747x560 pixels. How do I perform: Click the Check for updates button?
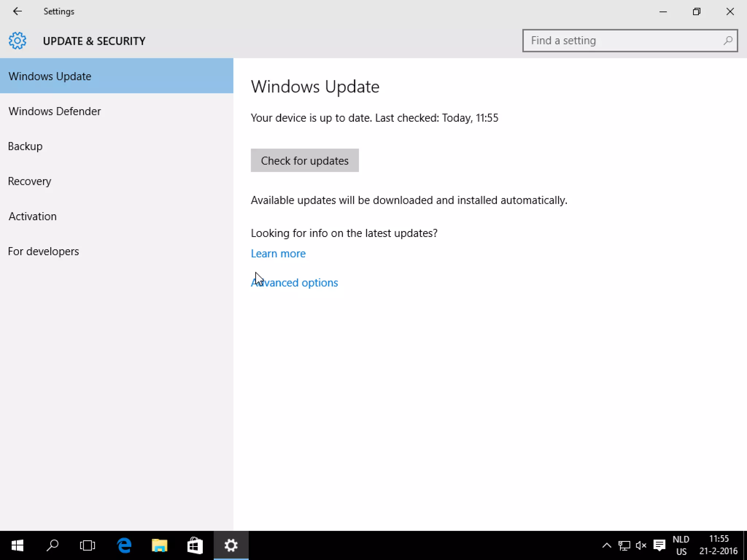305,160
